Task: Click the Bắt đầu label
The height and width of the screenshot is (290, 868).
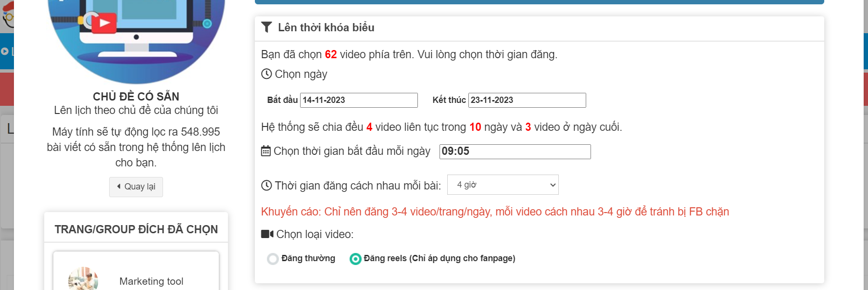Action: coord(282,100)
